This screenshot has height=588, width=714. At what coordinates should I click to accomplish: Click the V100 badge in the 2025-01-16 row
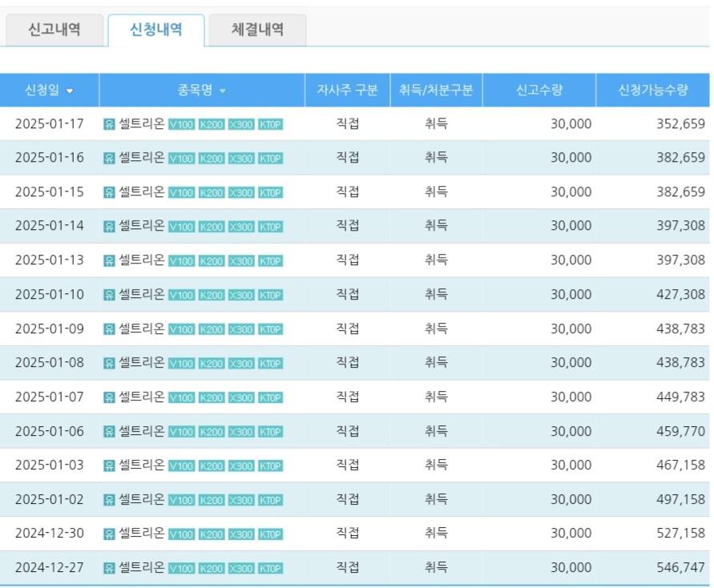[x=182, y=159]
